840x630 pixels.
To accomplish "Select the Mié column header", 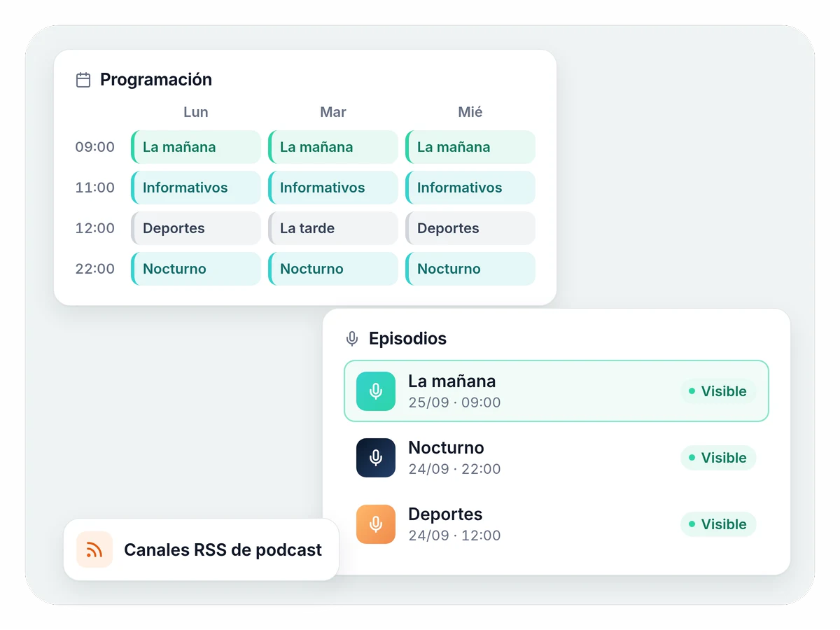I will coord(470,112).
